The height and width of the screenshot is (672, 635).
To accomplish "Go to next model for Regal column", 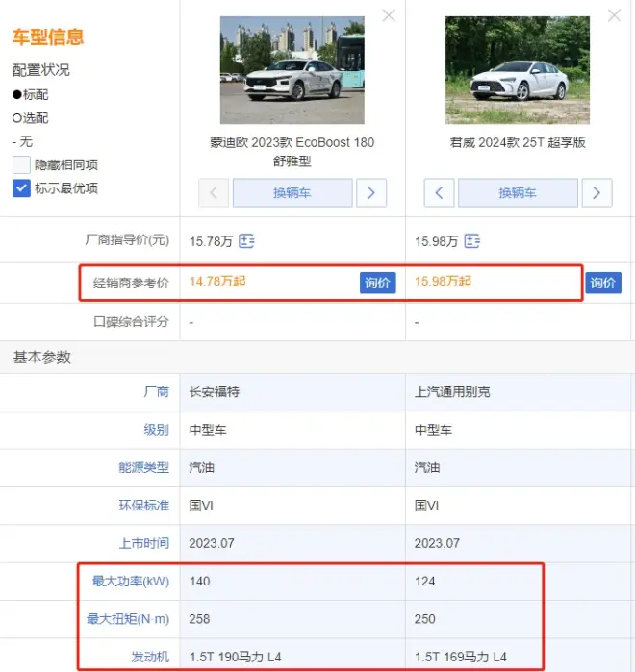I will click(597, 193).
